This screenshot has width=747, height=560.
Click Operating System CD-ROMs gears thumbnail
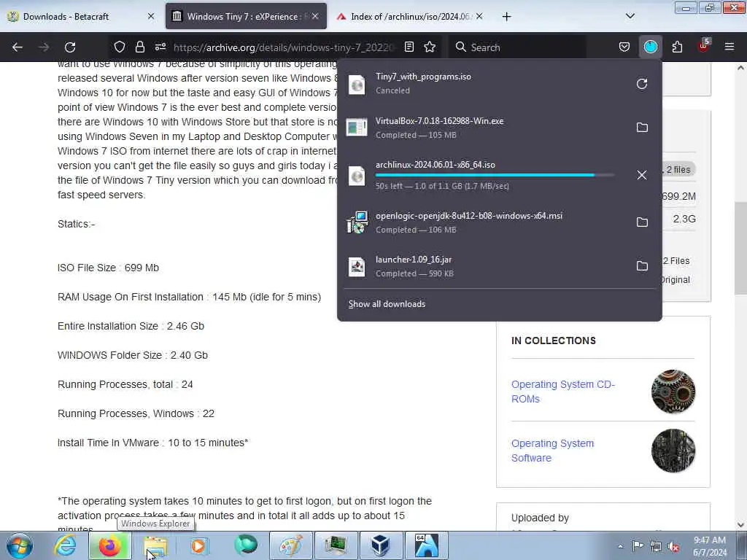coord(673,392)
